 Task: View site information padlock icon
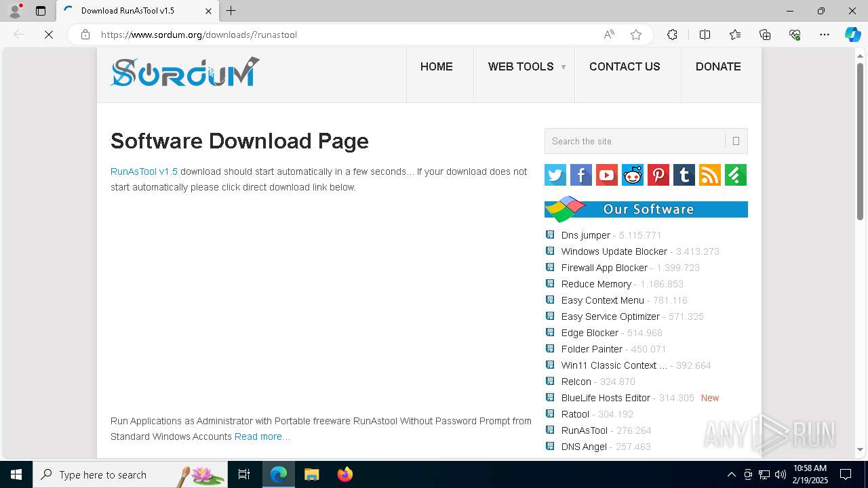point(85,35)
